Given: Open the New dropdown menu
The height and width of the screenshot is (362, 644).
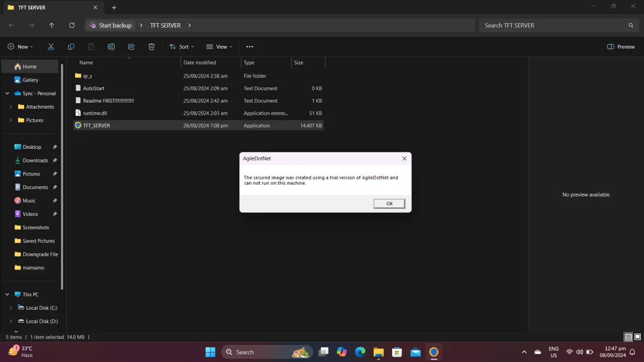Looking at the screenshot, I should tap(20, 47).
